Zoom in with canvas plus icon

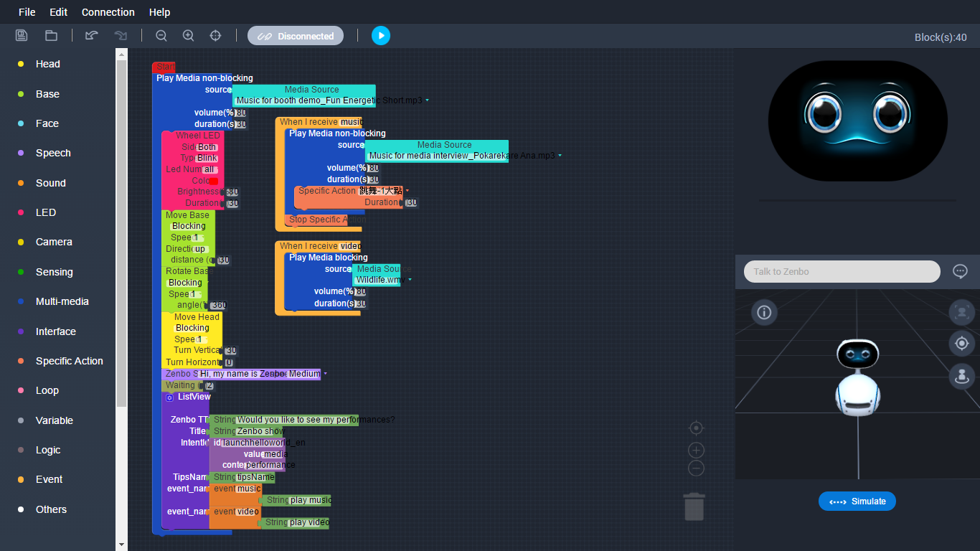point(696,451)
